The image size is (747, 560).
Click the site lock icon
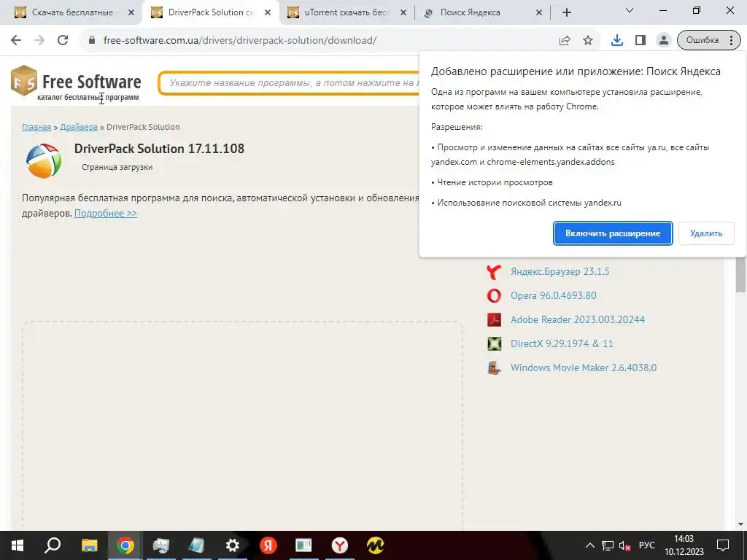92,41
